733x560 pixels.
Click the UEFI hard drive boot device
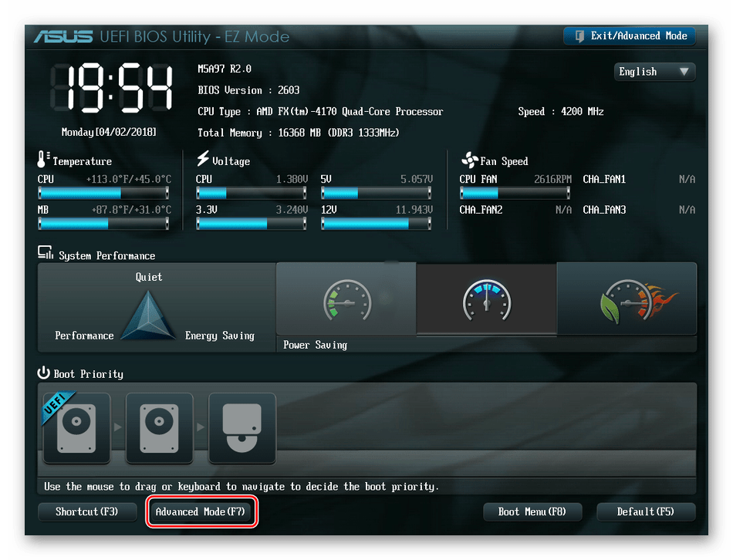coord(76,428)
